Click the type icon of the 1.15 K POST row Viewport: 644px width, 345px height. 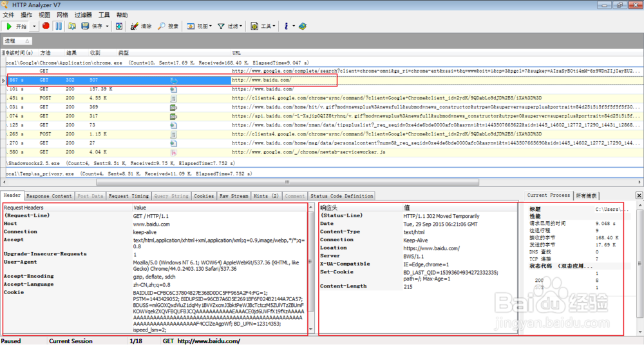(173, 134)
